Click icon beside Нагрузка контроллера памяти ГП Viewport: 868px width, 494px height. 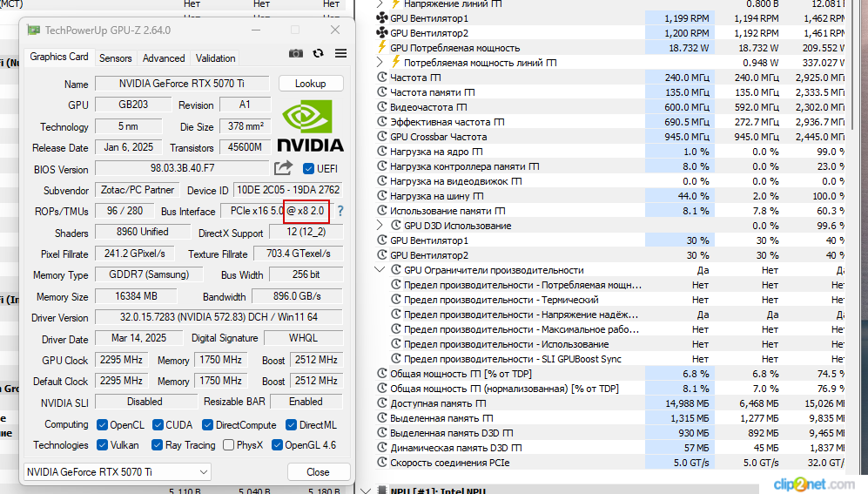click(x=382, y=166)
